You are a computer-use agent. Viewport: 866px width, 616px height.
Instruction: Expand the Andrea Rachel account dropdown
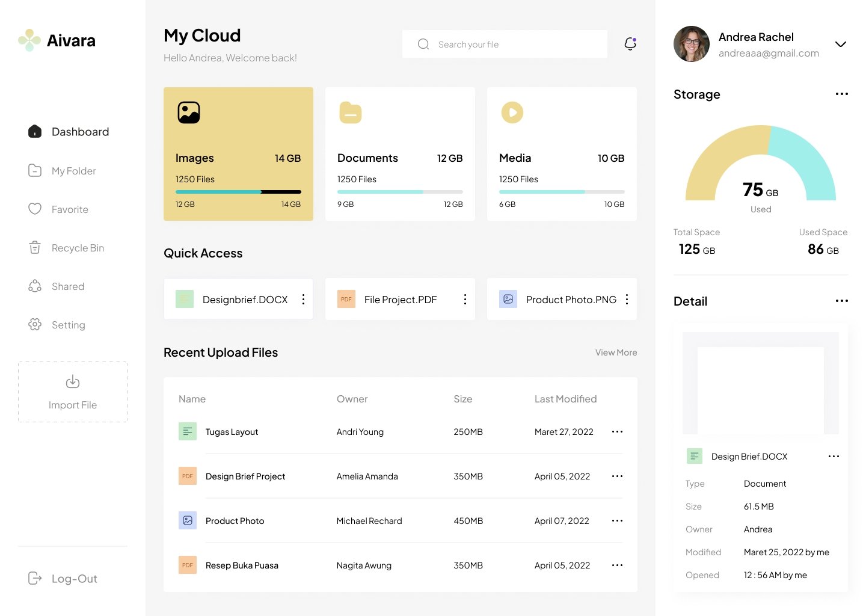coord(841,45)
